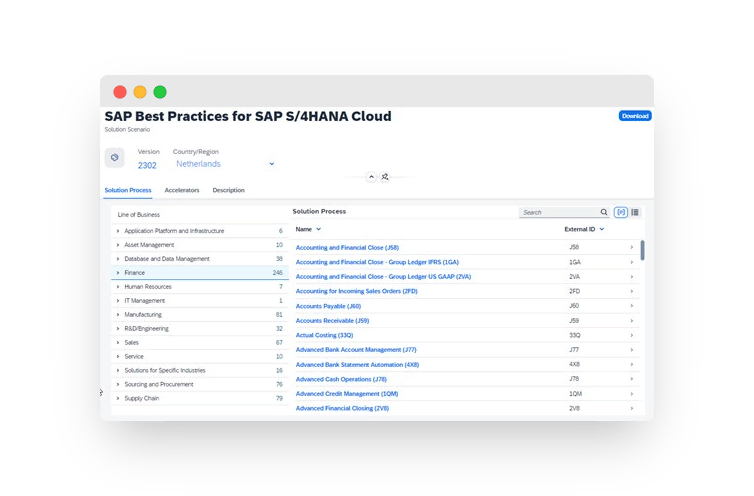Open Accounting and Financial Close (J58)

[x=347, y=248]
